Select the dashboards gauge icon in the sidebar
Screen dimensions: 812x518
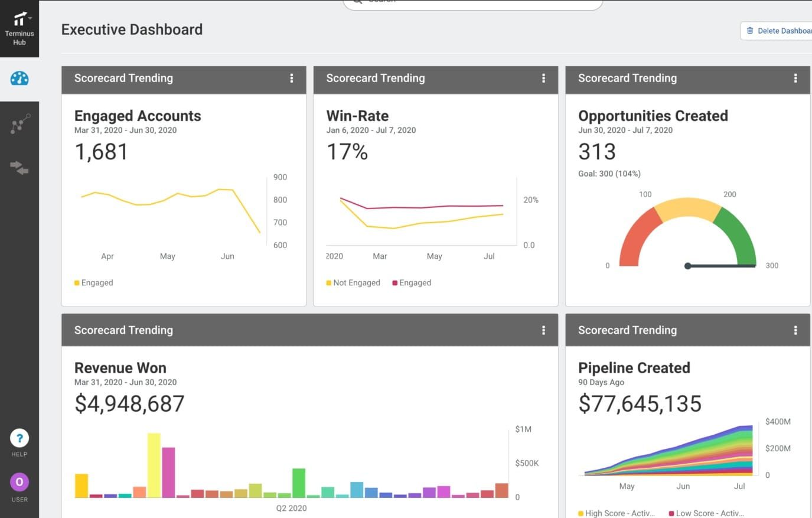[x=19, y=77]
